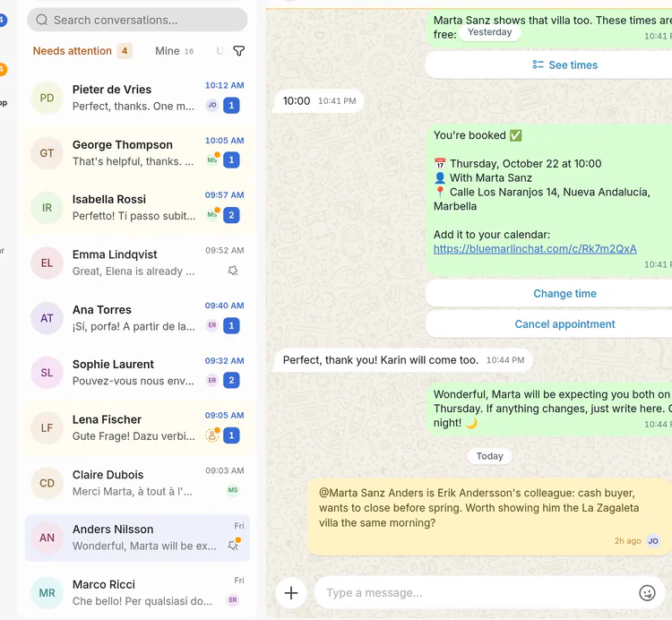Click unread count badge on Isabella Rossi
672x620 pixels.
point(231,215)
